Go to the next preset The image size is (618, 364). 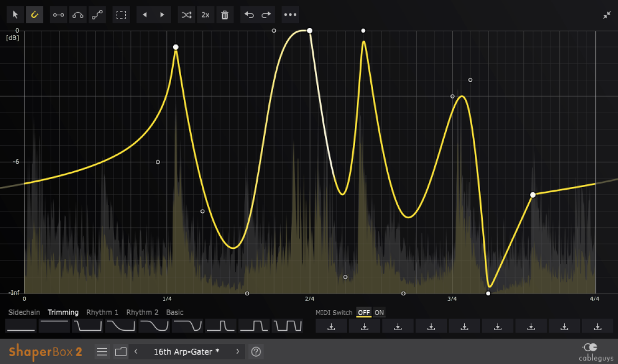point(238,351)
